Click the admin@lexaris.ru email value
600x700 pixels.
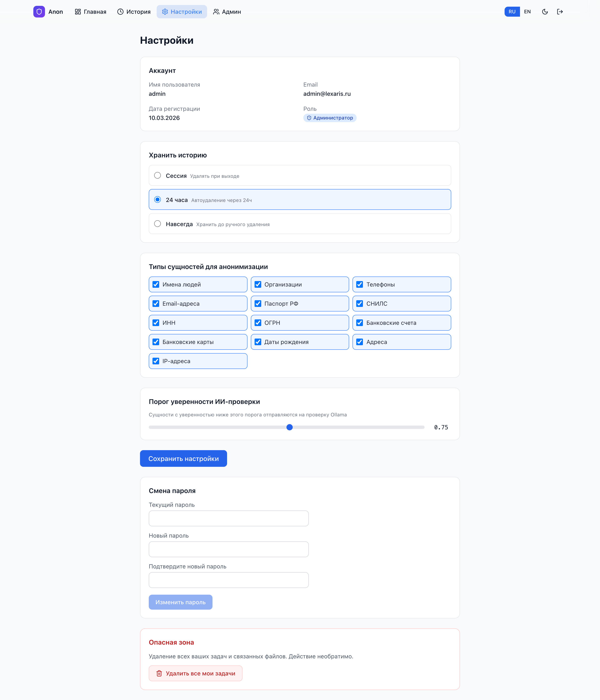tap(327, 94)
